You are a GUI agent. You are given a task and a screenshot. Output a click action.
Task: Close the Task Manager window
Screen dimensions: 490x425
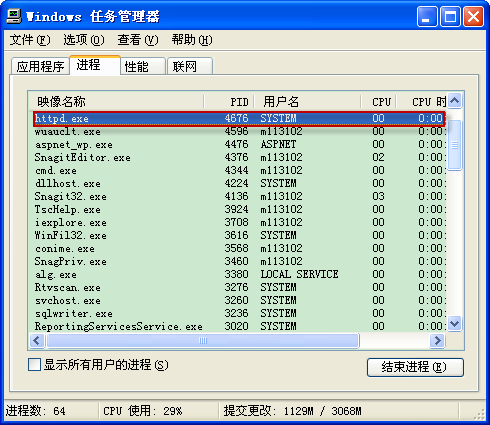pos(473,16)
